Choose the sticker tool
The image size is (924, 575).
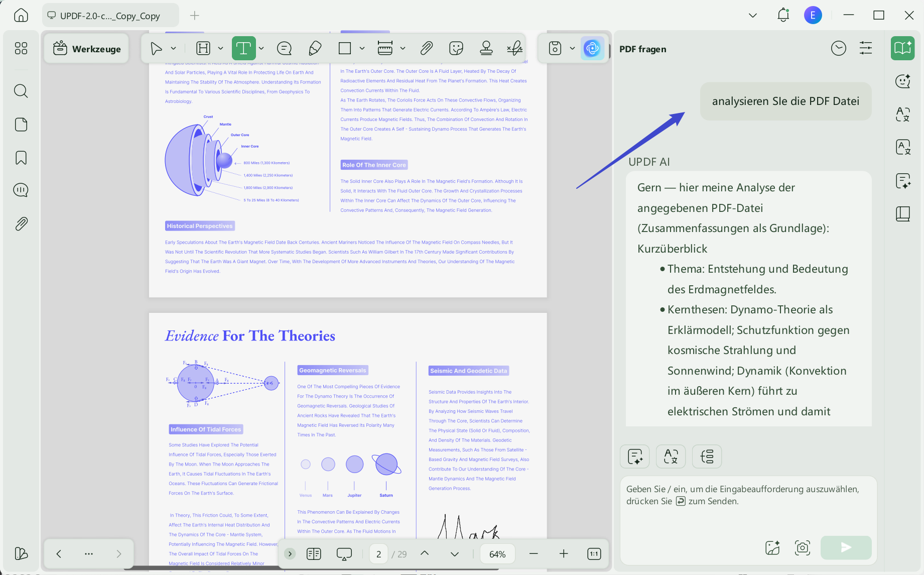tap(456, 49)
